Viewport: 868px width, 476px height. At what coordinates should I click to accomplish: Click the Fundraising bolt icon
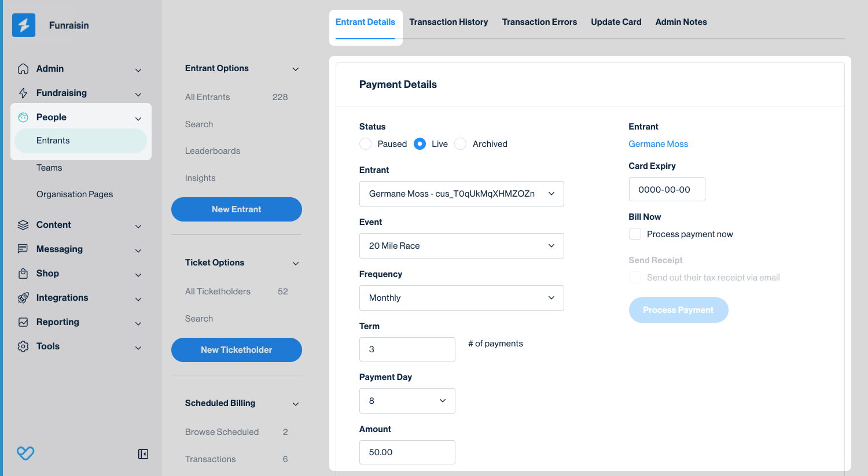pos(23,93)
